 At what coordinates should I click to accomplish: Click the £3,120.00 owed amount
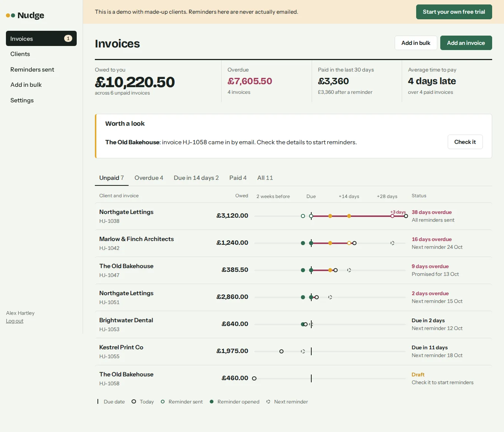point(232,216)
